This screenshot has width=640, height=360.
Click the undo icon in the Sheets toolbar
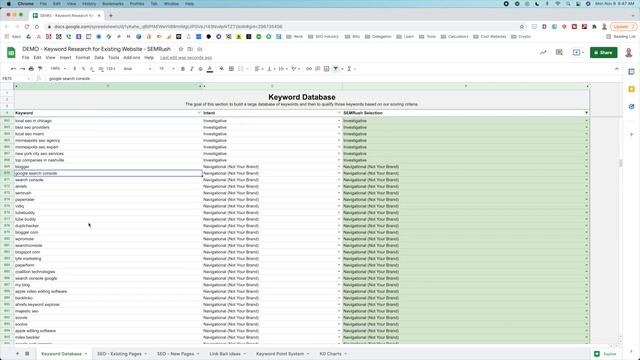point(13,69)
